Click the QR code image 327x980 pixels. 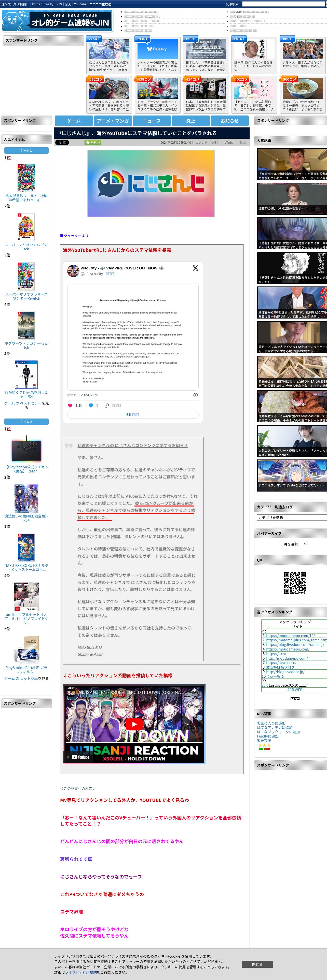point(295,582)
